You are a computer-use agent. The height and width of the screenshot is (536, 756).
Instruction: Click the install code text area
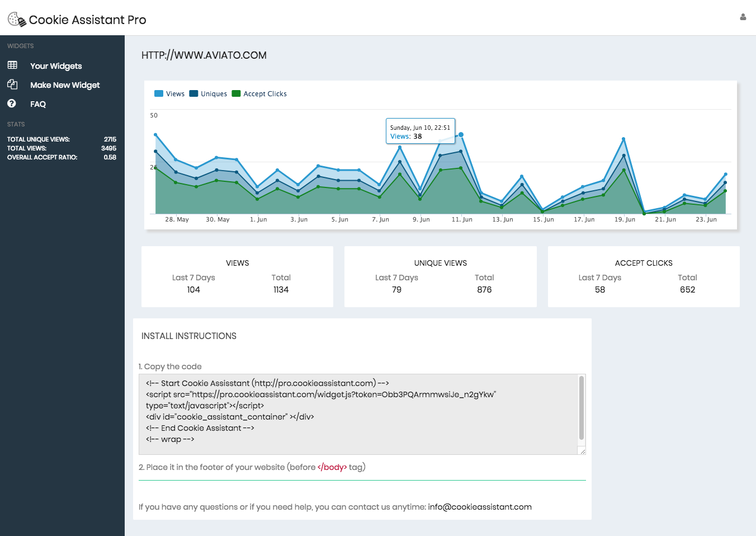pos(358,414)
